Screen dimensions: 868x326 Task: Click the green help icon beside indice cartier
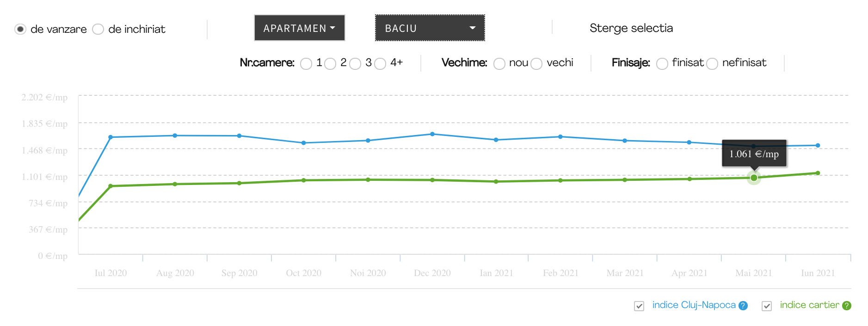(x=847, y=306)
